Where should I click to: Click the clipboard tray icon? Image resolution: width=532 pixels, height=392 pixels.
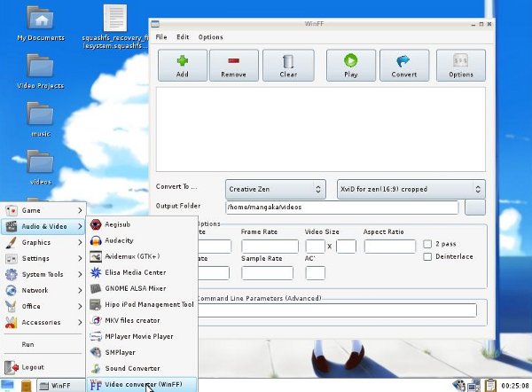click(490, 386)
